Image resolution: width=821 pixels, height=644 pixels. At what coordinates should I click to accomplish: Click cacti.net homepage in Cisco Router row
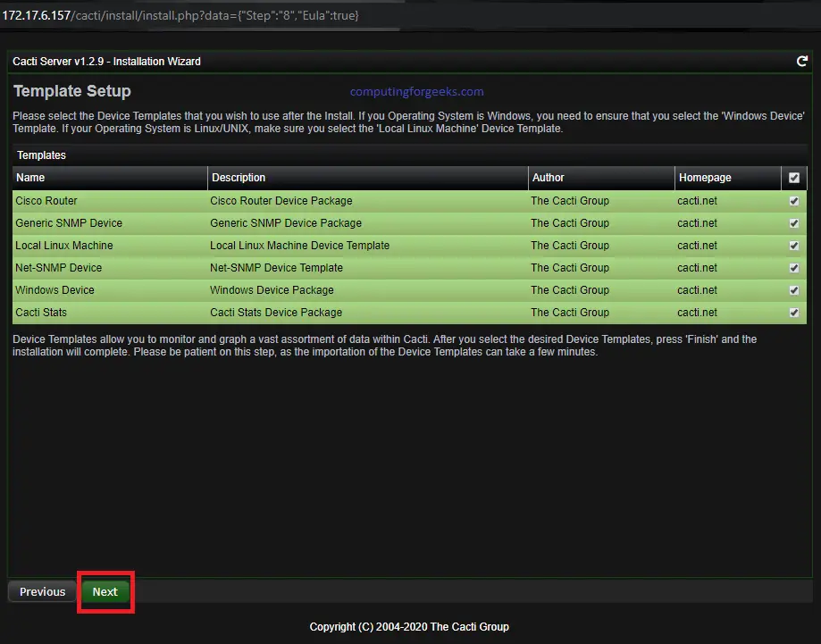(697, 201)
